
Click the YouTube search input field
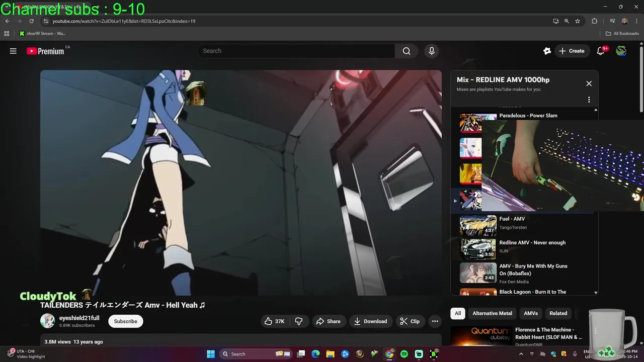(296, 51)
